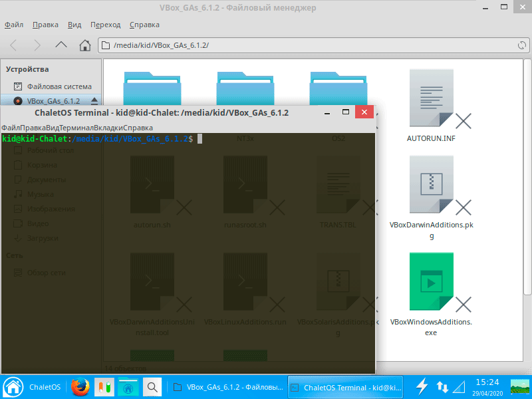Open the search magnifier in the taskbar
The image size is (532, 399).
[x=152, y=387]
